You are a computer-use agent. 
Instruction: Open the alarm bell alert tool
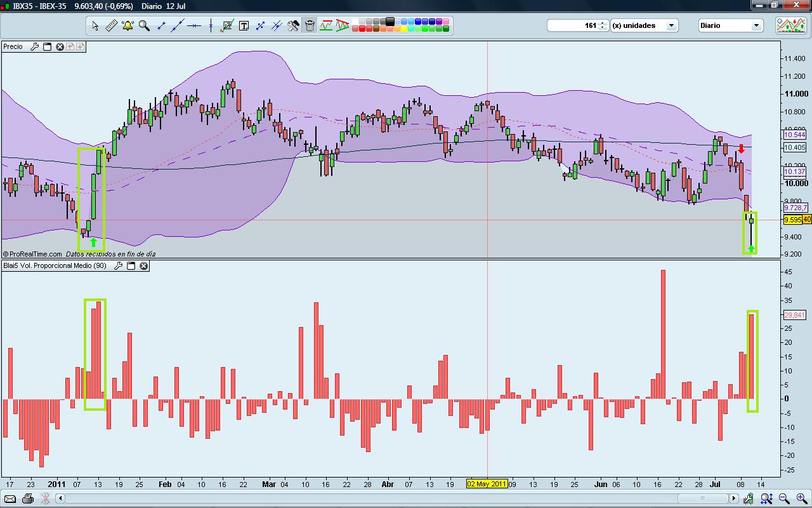(x=128, y=26)
